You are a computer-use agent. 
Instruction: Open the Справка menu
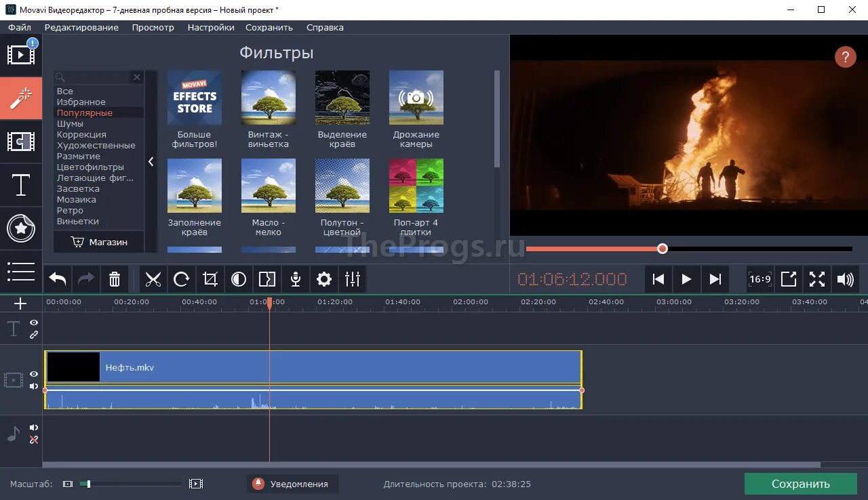325,28
